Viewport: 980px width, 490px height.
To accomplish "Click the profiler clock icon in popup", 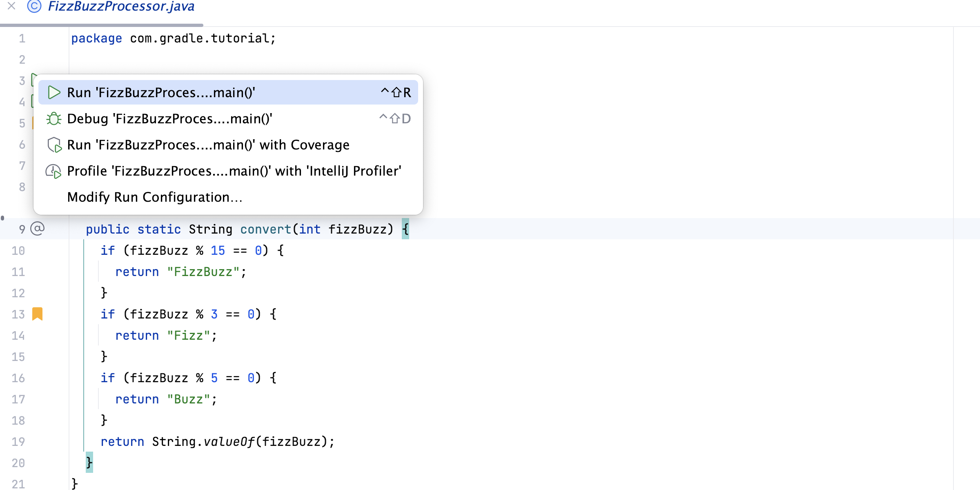I will click(53, 171).
